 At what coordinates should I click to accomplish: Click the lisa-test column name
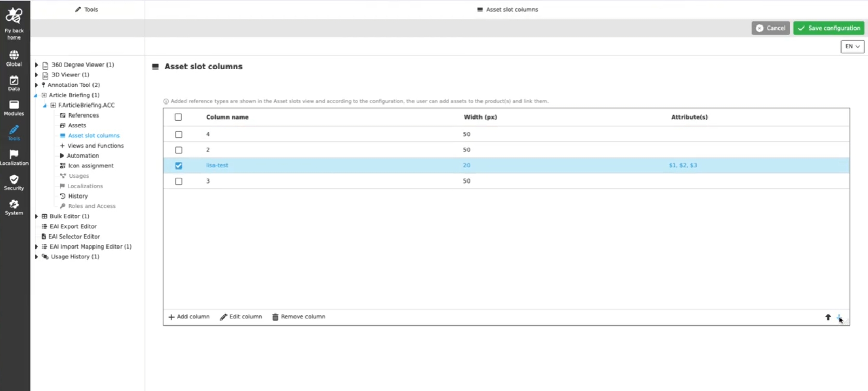(217, 165)
